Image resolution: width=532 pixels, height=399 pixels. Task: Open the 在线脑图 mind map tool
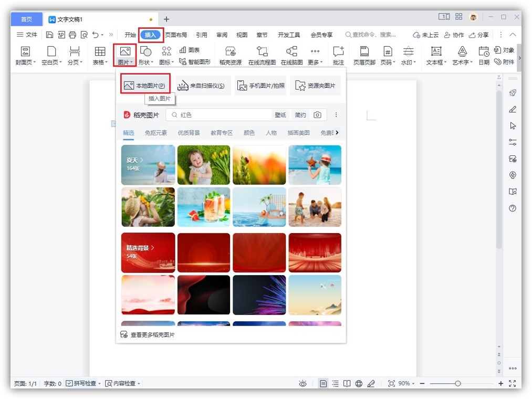(291, 56)
